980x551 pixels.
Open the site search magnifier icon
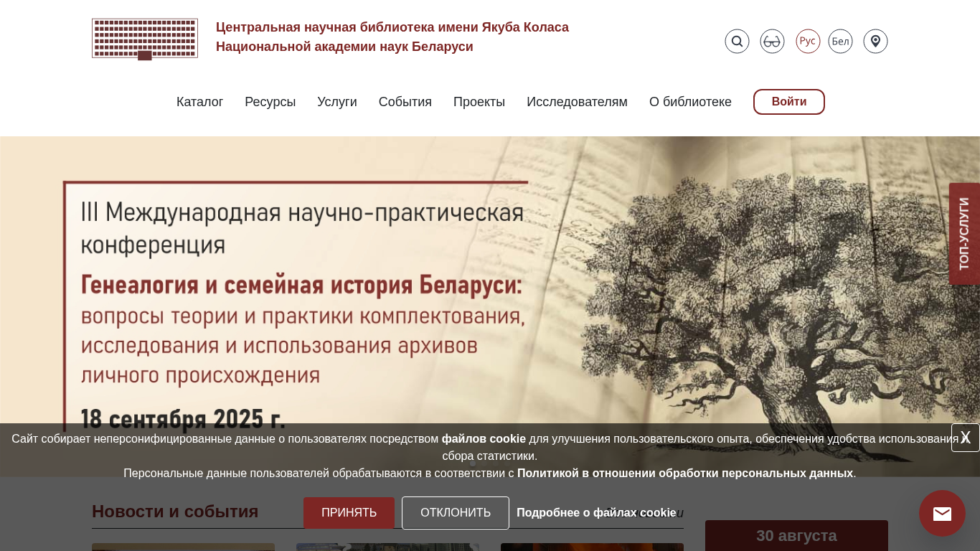click(737, 41)
